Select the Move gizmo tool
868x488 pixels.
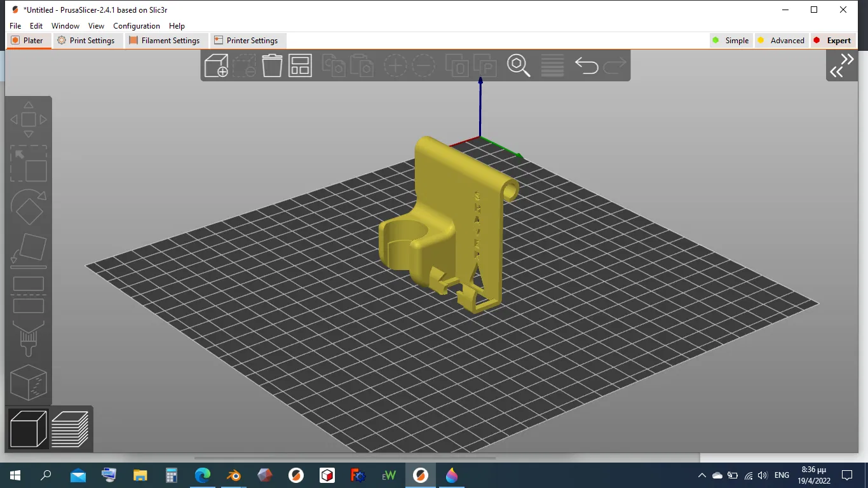[29, 119]
